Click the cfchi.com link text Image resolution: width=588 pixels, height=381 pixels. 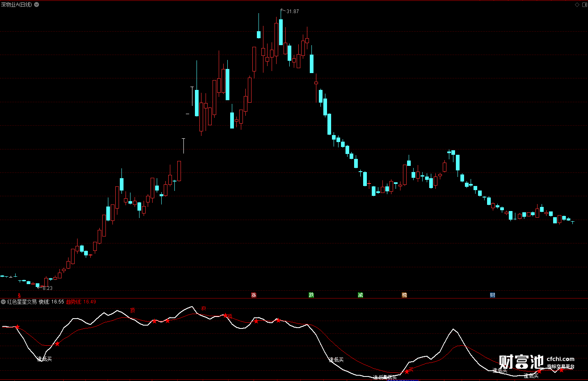click(x=561, y=359)
